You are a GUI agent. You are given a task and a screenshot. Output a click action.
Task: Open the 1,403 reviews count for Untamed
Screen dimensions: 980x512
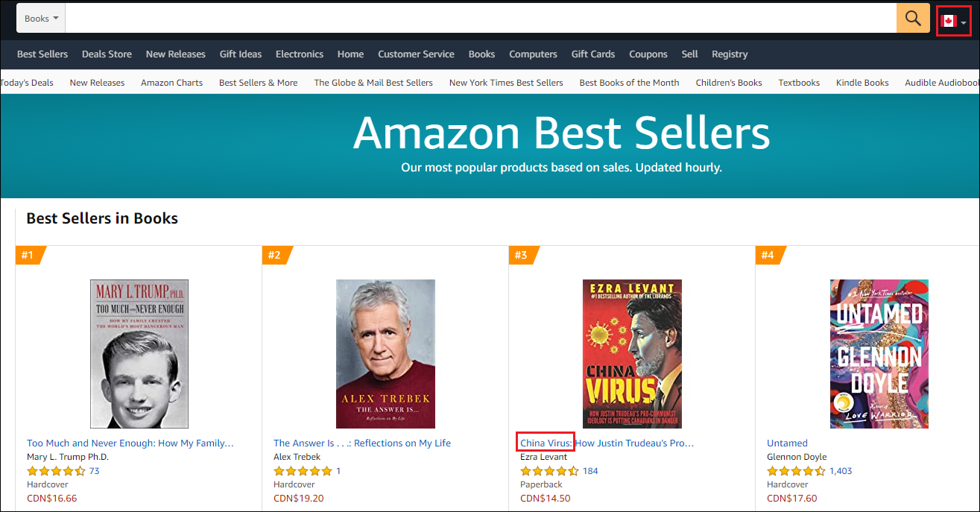[840, 471]
